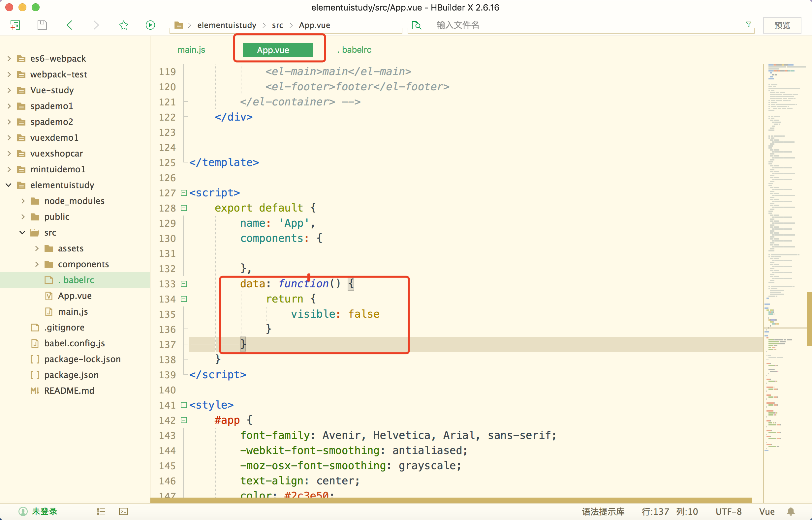
Task: Click the filter funnel icon
Action: point(748,25)
